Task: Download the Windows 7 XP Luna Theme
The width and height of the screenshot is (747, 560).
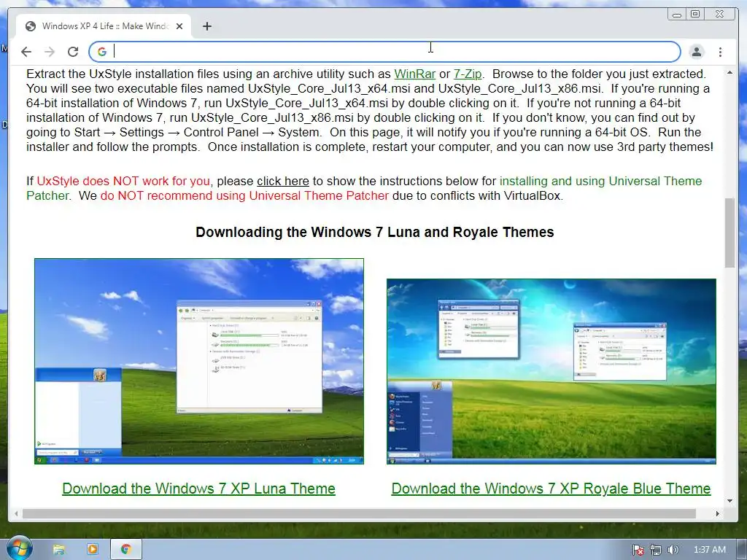Action: pos(198,488)
